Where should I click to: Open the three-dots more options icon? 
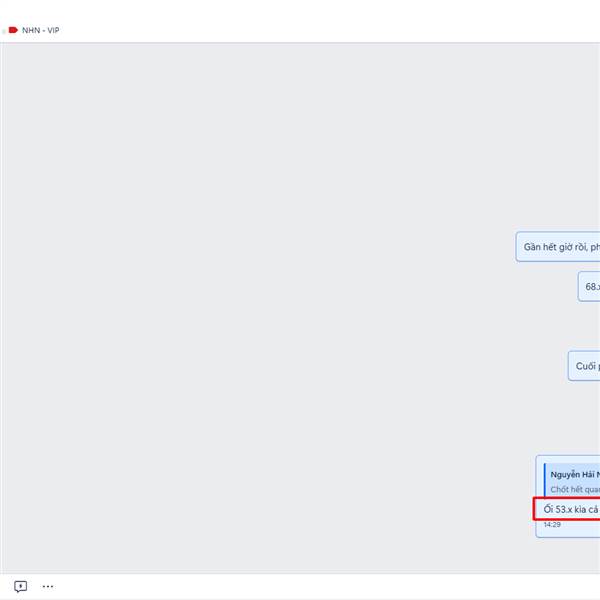(48, 586)
